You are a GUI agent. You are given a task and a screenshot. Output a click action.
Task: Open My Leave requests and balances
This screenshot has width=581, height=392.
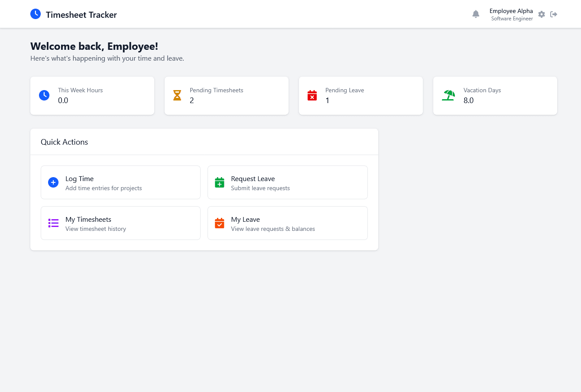[x=288, y=223]
